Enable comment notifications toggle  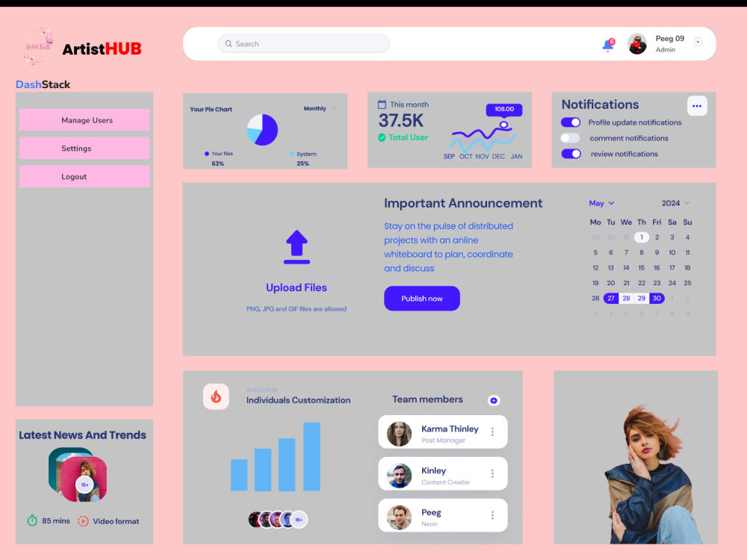tap(570, 138)
